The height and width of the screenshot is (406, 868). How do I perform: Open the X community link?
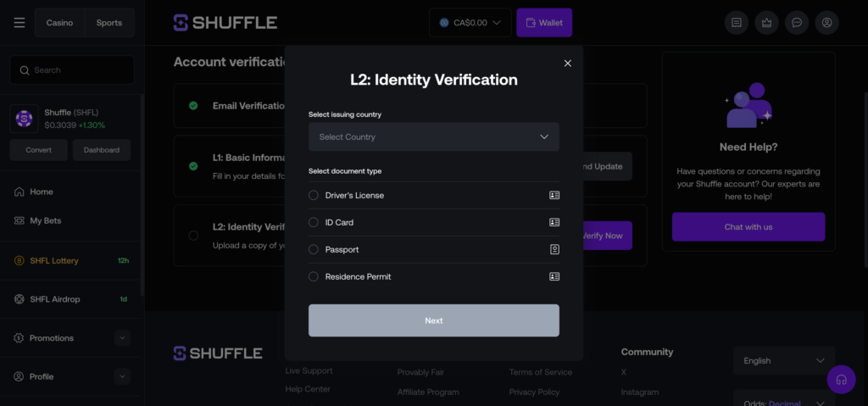click(x=624, y=372)
